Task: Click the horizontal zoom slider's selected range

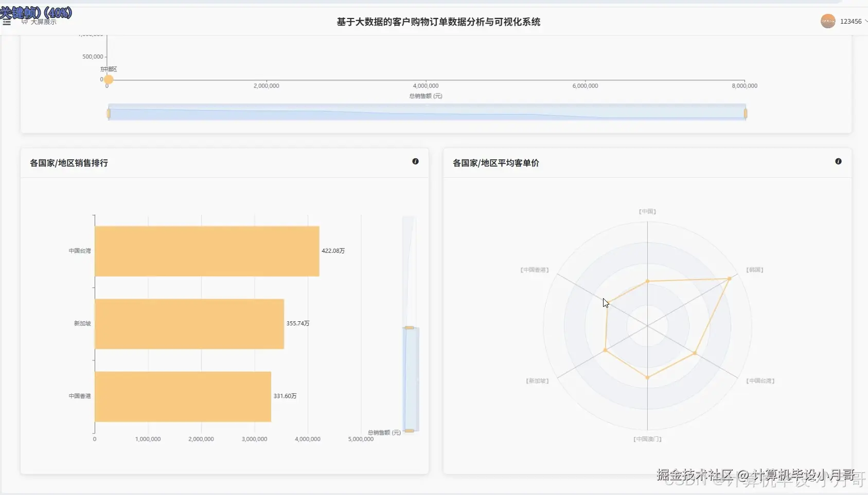Action: click(427, 113)
